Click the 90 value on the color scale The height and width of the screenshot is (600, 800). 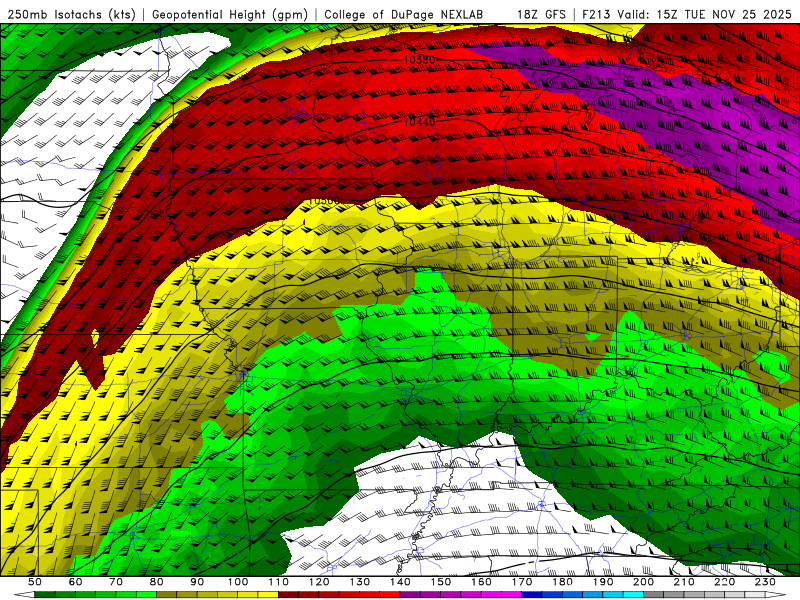(197, 582)
